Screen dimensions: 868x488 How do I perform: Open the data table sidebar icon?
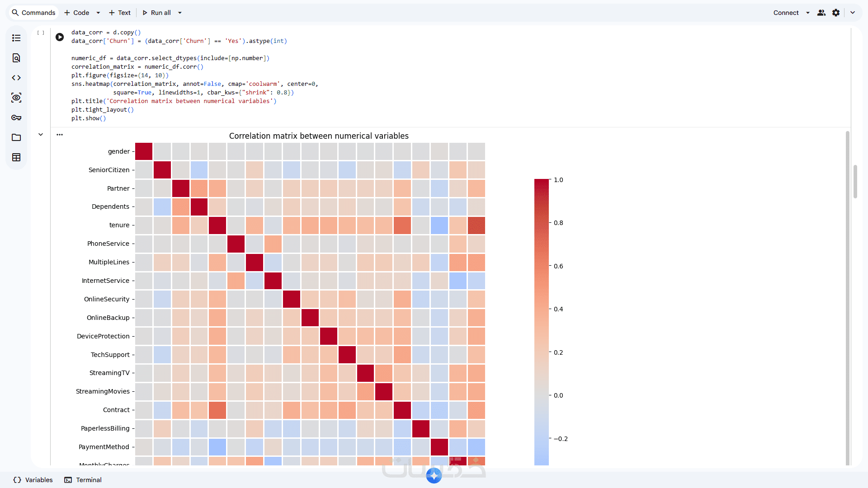pos(16,157)
